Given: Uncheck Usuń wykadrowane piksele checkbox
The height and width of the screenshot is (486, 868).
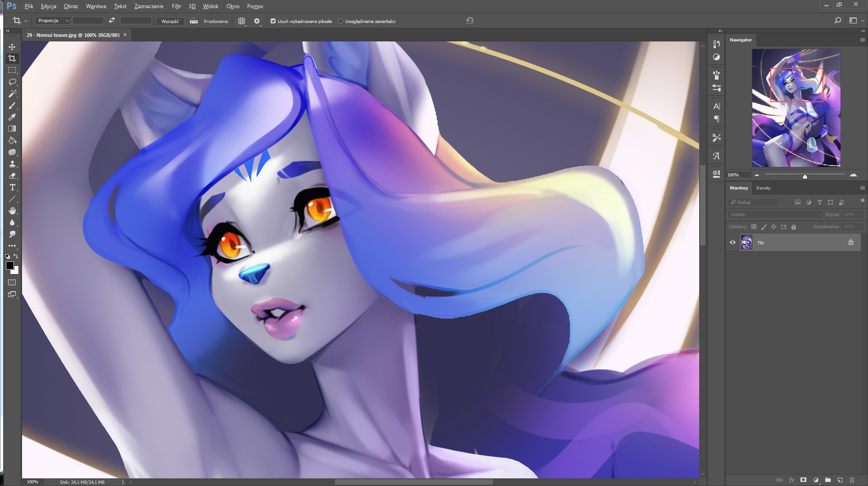Looking at the screenshot, I should [x=273, y=21].
